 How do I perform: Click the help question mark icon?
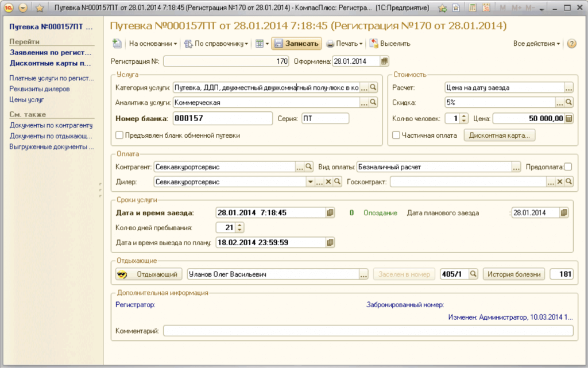(x=571, y=44)
